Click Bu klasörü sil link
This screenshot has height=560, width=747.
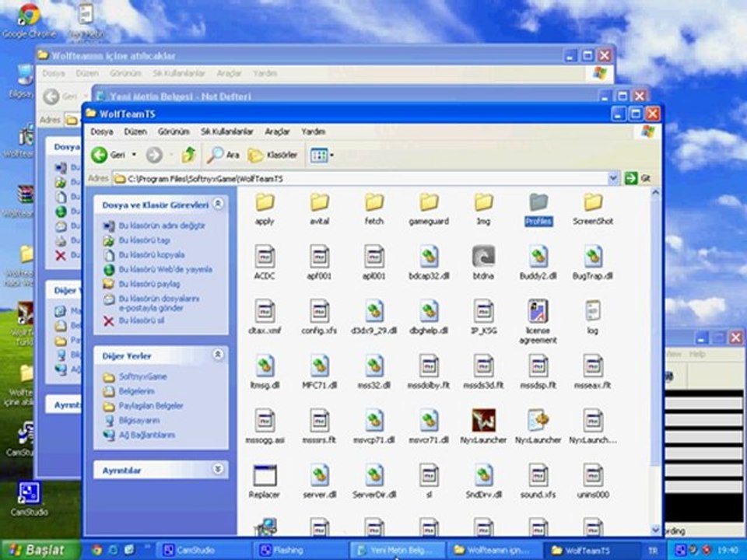click(x=141, y=320)
